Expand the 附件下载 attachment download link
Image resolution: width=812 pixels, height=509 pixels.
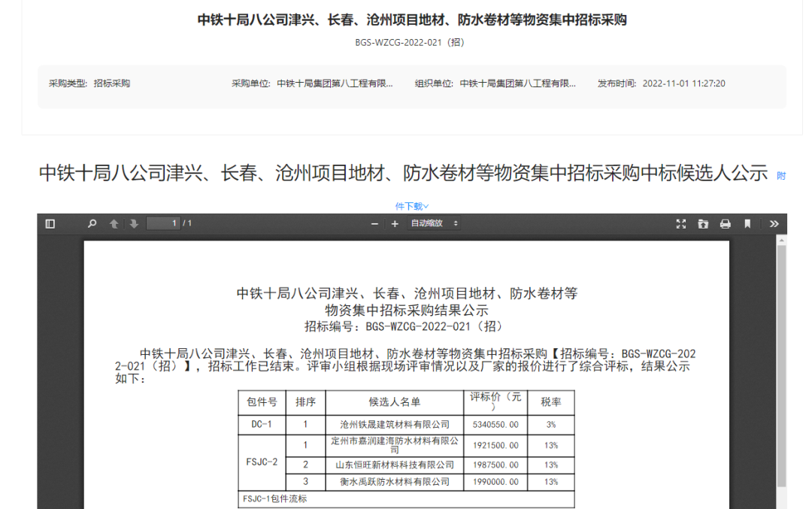(412, 206)
